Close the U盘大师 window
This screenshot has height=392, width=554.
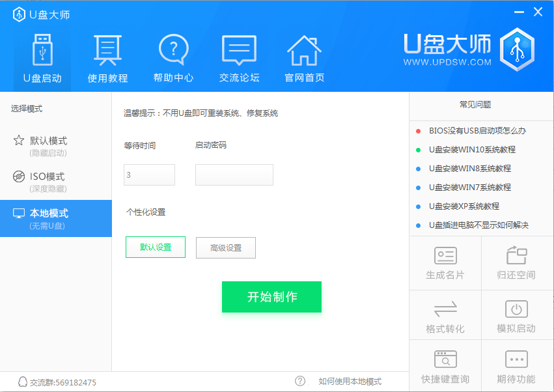[538, 12]
